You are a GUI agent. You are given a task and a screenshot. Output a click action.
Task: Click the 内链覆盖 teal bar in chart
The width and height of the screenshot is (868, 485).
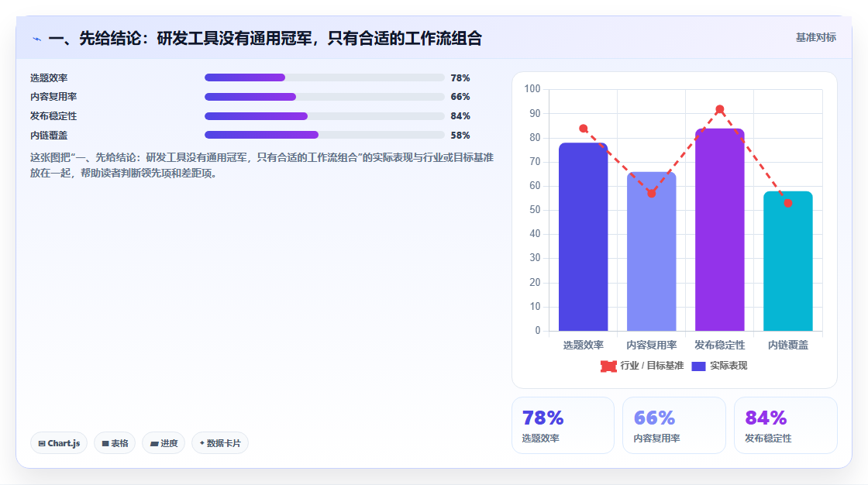click(787, 261)
